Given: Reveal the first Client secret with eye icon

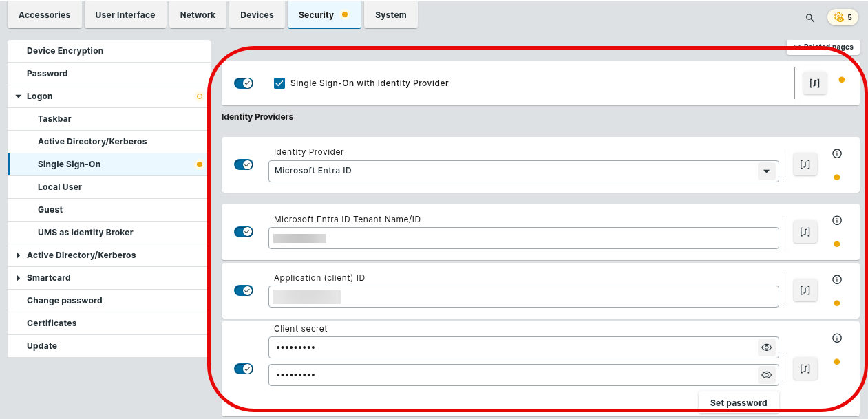Looking at the screenshot, I should [766, 347].
